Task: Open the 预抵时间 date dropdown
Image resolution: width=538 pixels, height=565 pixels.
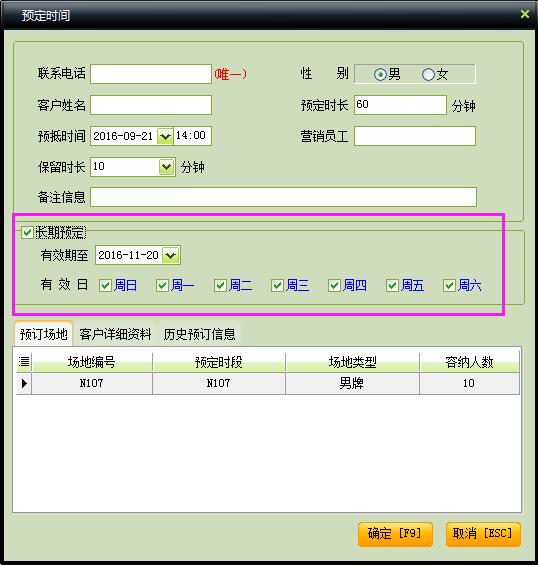Action: click(165, 136)
